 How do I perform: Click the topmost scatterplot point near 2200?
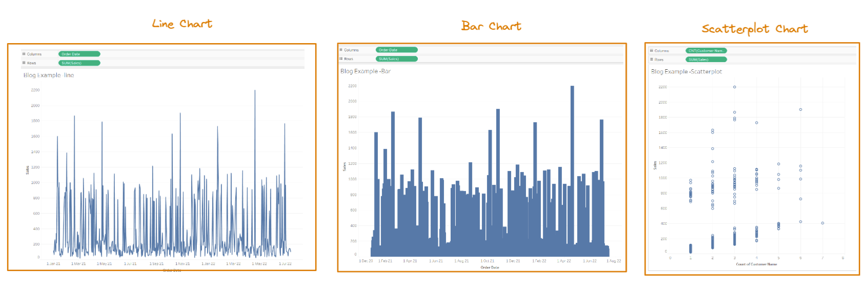click(734, 87)
